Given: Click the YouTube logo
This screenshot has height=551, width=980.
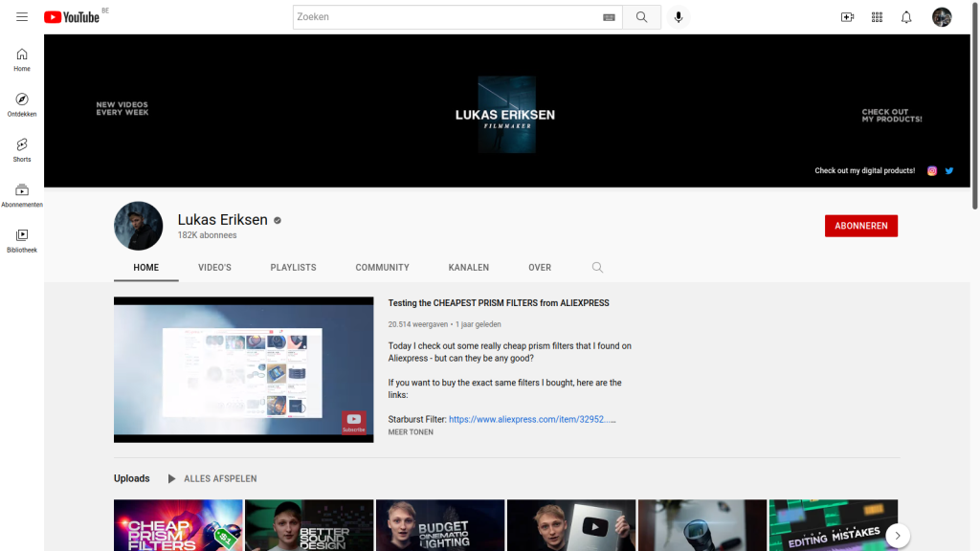Looking at the screenshot, I should point(72,17).
